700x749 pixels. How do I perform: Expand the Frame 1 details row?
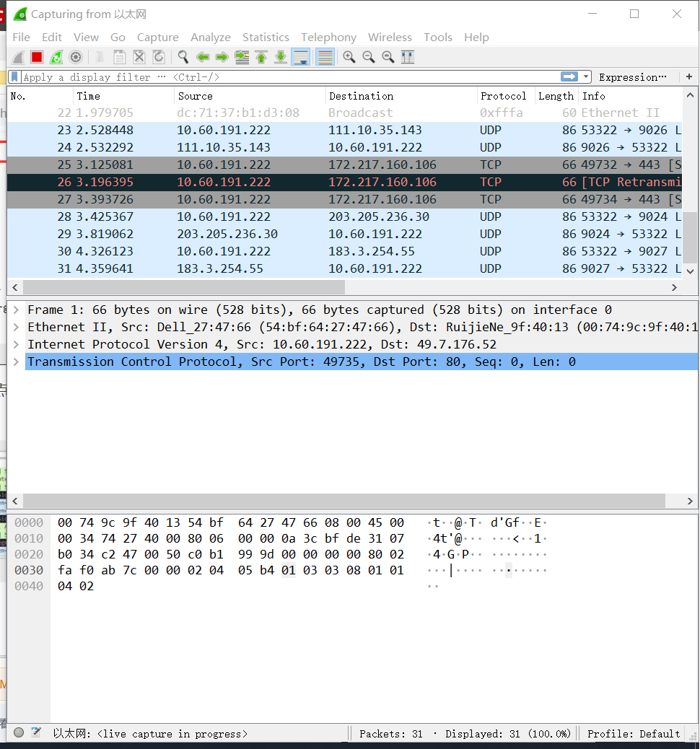coord(17,310)
